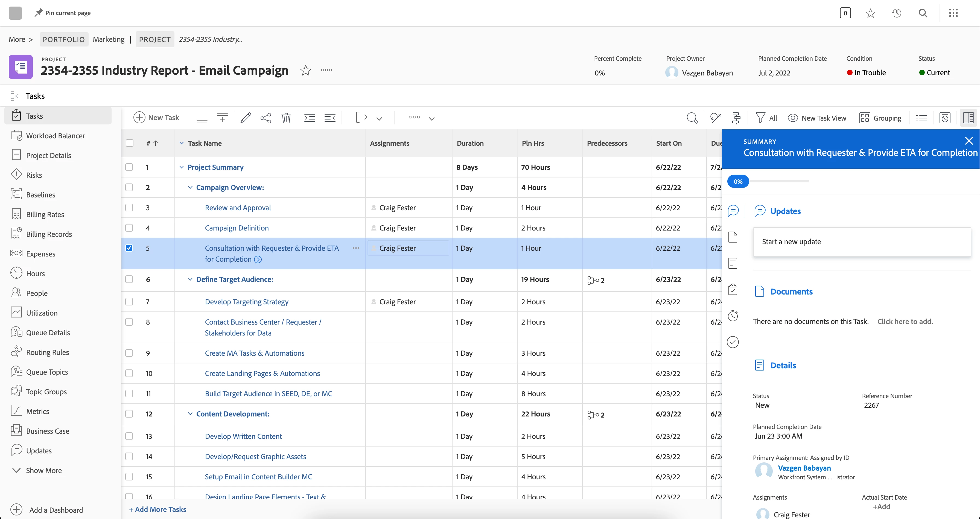Click the New Task button
Image resolution: width=980 pixels, height=519 pixels.
click(x=156, y=118)
